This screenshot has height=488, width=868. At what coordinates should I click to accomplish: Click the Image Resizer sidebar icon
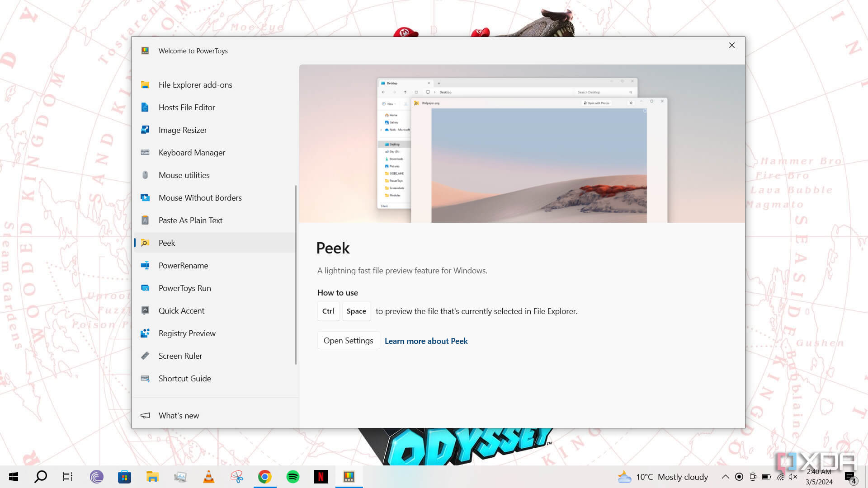coord(145,130)
